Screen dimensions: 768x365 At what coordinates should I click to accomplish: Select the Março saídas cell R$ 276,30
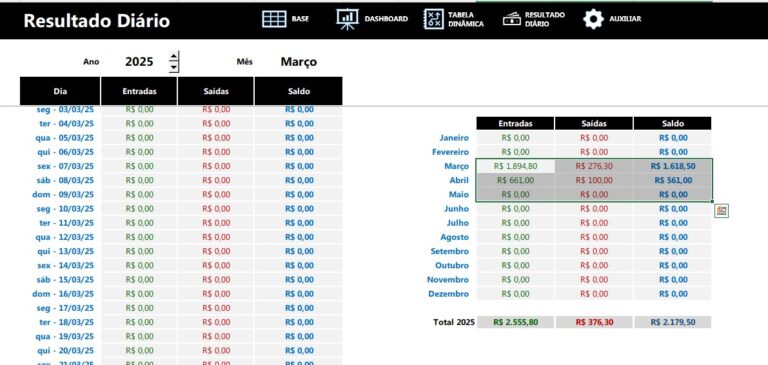(x=594, y=166)
